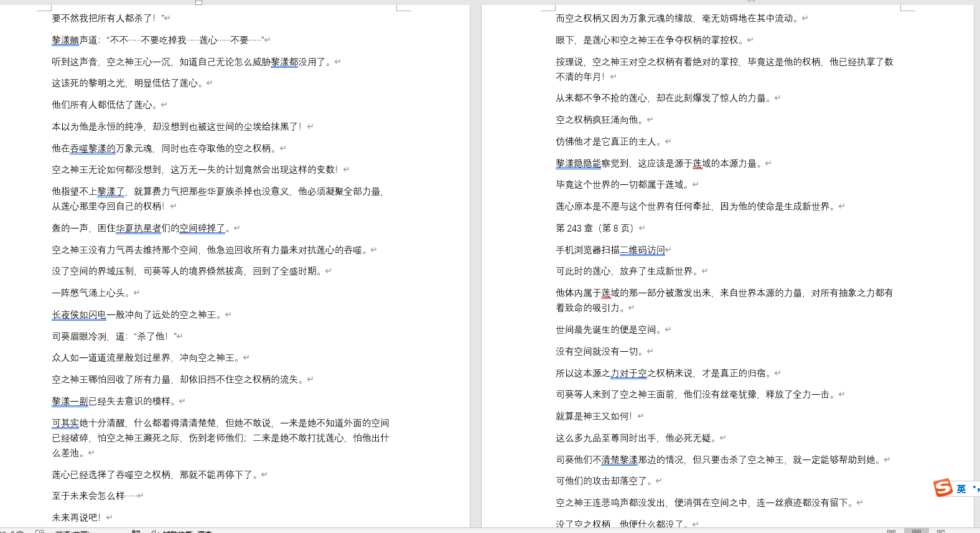Click the line starting '没了空间的界域压制'
The width and height of the screenshot is (980, 533).
[x=188, y=271]
